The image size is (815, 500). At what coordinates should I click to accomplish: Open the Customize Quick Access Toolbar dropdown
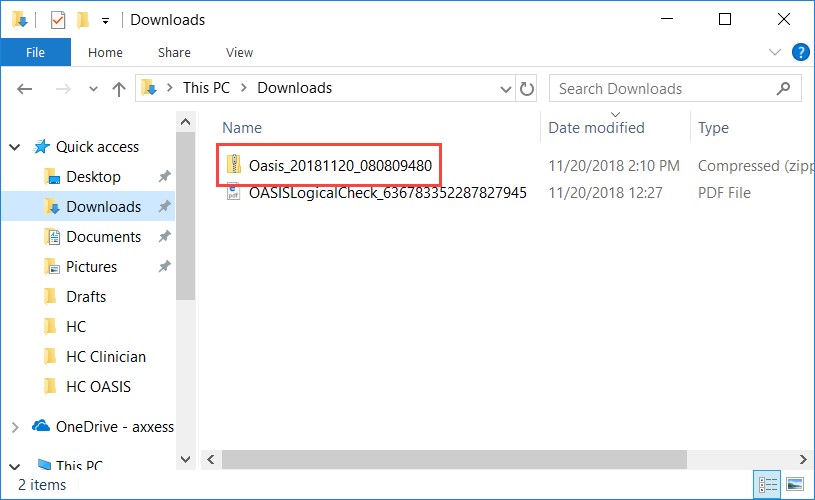pos(106,21)
